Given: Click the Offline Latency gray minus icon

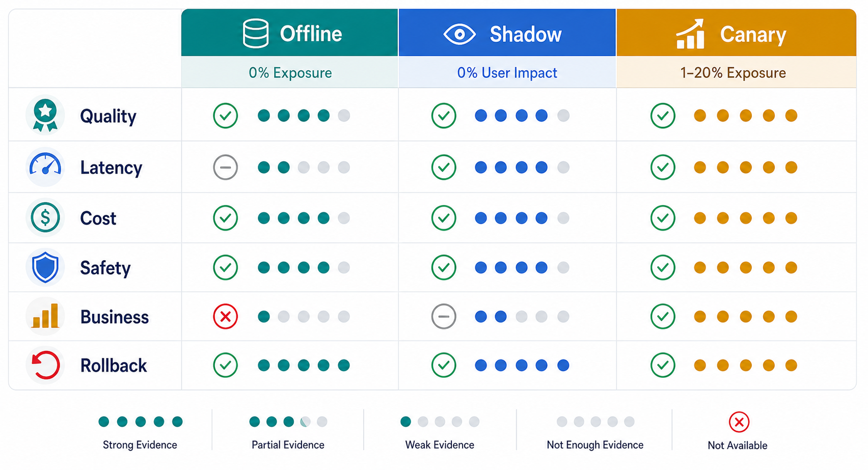Looking at the screenshot, I should tap(225, 167).
